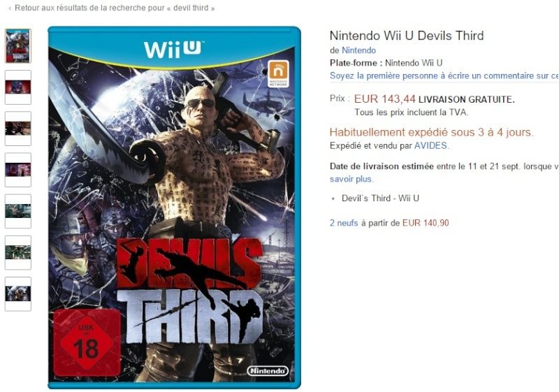Select the third product thumbnail
559x392 pixels.
pyautogui.click(x=18, y=129)
